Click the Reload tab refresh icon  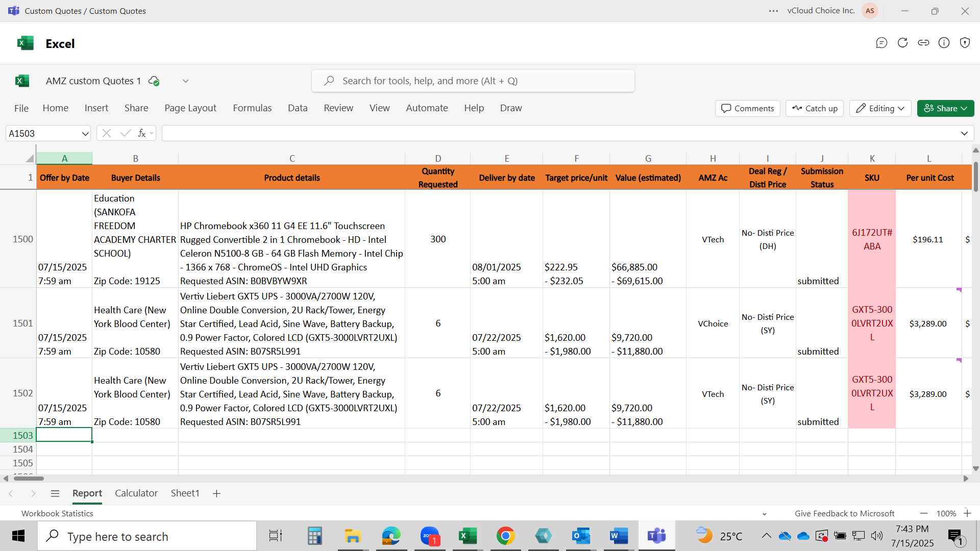902,43
